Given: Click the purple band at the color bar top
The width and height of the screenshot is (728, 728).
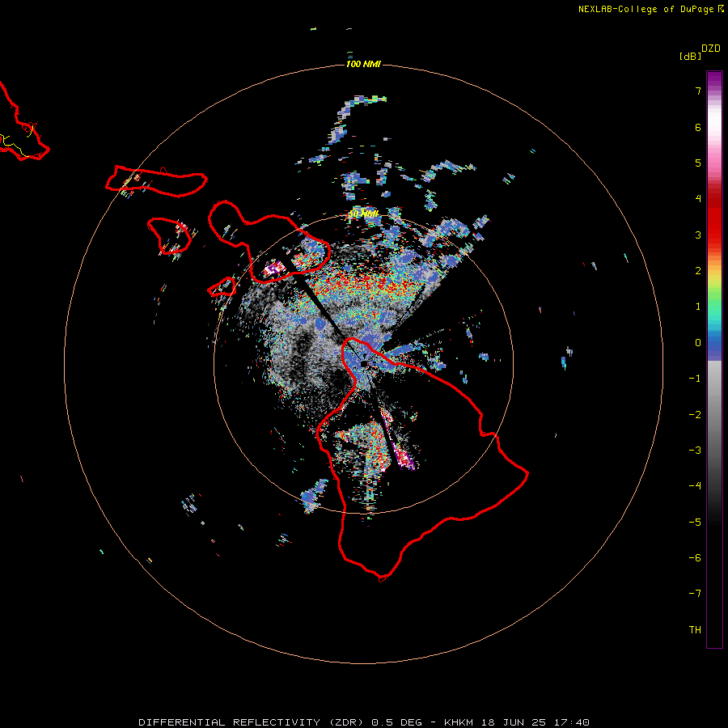Looking at the screenshot, I should pos(714,79).
